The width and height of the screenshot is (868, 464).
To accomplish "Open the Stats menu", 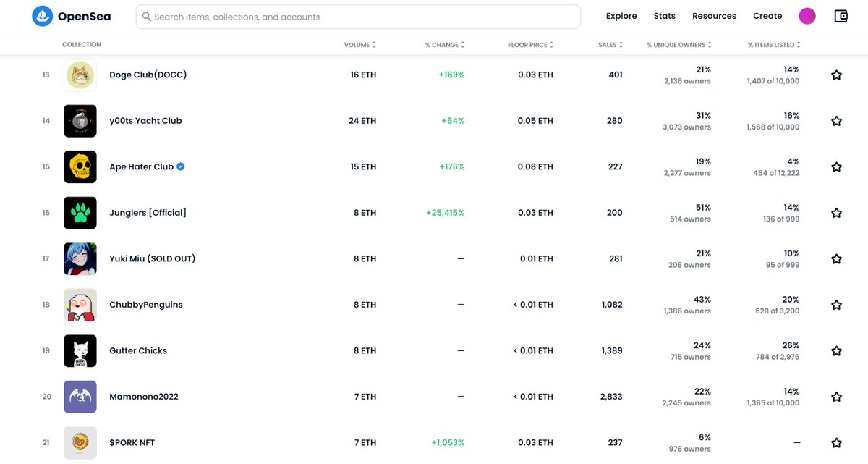I will click(x=664, y=16).
